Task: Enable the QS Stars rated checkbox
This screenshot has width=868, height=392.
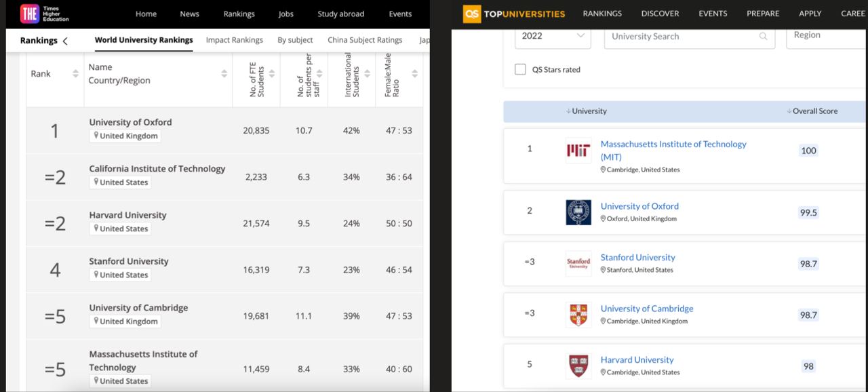Action: (x=520, y=69)
